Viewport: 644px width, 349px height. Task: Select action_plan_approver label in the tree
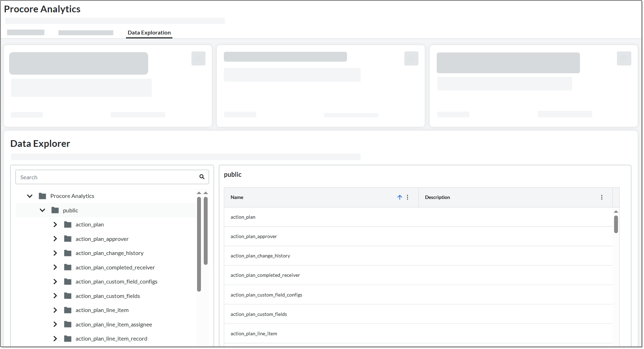(x=102, y=239)
